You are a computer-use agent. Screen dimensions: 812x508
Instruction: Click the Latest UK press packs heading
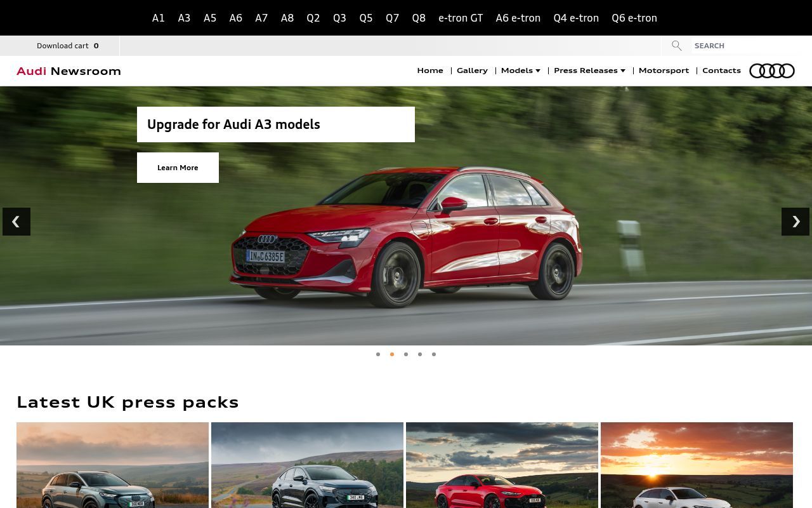click(x=128, y=402)
